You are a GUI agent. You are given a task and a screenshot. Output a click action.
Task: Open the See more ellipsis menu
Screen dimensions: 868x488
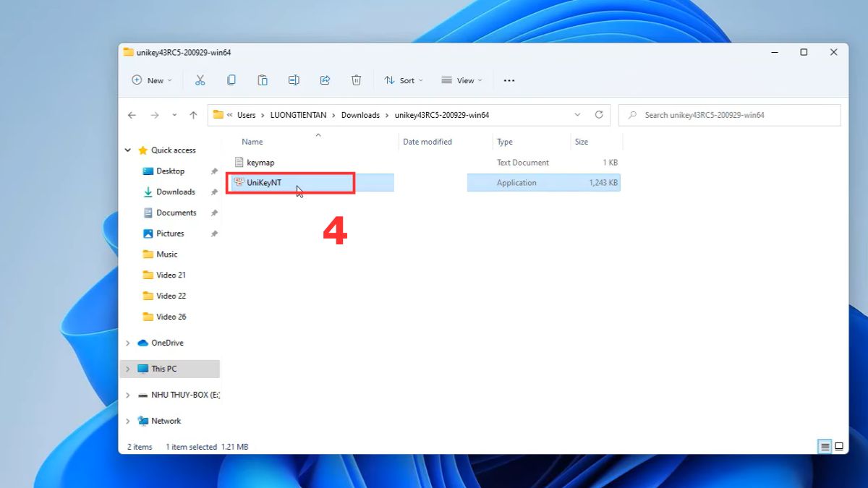(509, 80)
